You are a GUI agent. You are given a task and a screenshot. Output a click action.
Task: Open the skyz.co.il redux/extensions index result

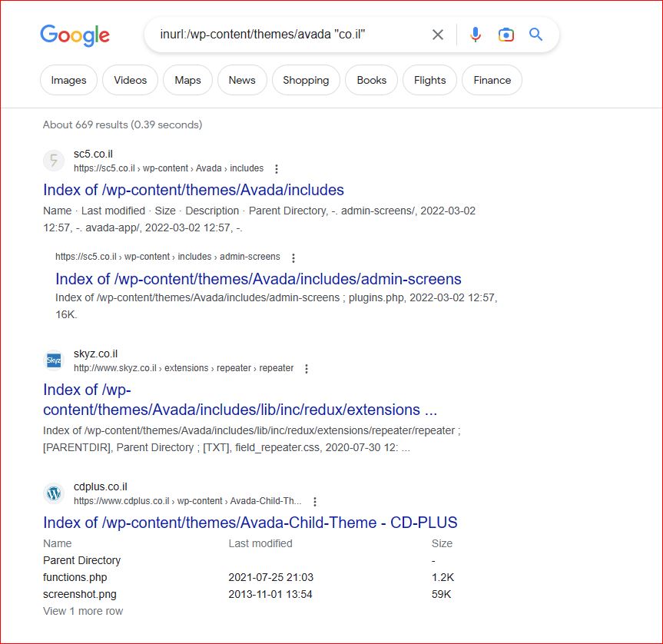coord(240,400)
